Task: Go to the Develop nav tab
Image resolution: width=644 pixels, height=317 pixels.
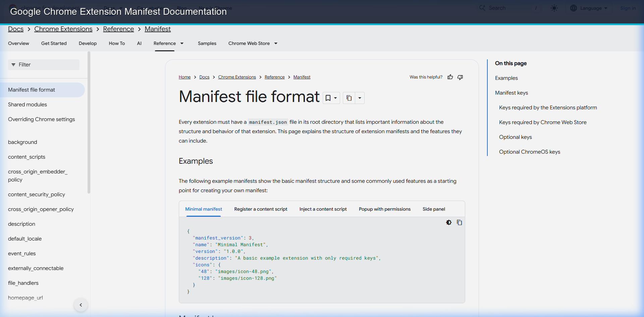Action: click(88, 43)
